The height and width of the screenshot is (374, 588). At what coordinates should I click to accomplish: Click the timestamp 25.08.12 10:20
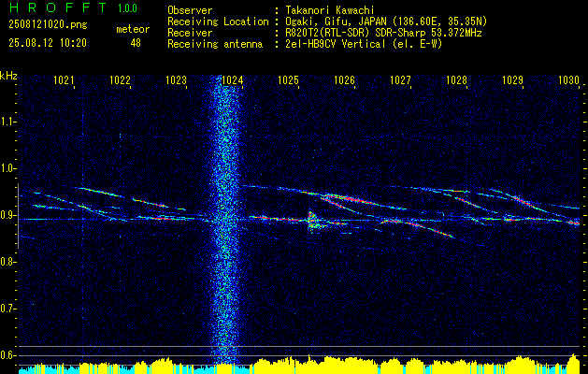click(x=48, y=43)
